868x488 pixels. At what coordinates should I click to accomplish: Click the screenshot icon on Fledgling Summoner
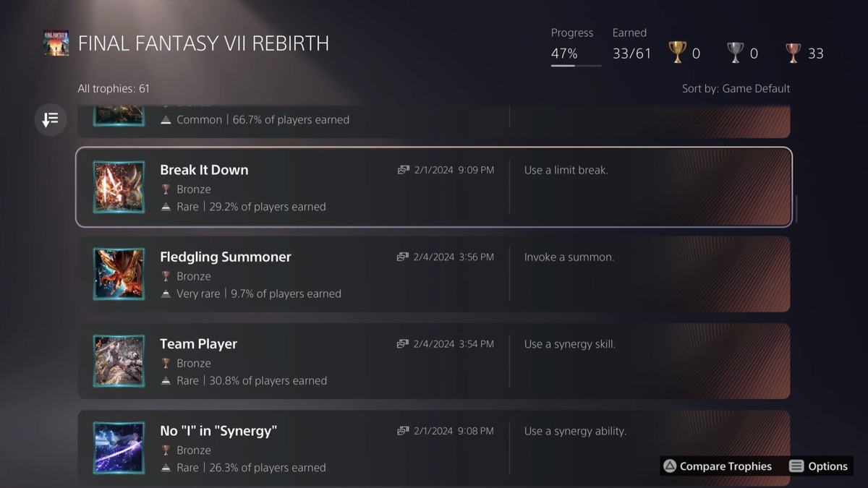pyautogui.click(x=403, y=257)
